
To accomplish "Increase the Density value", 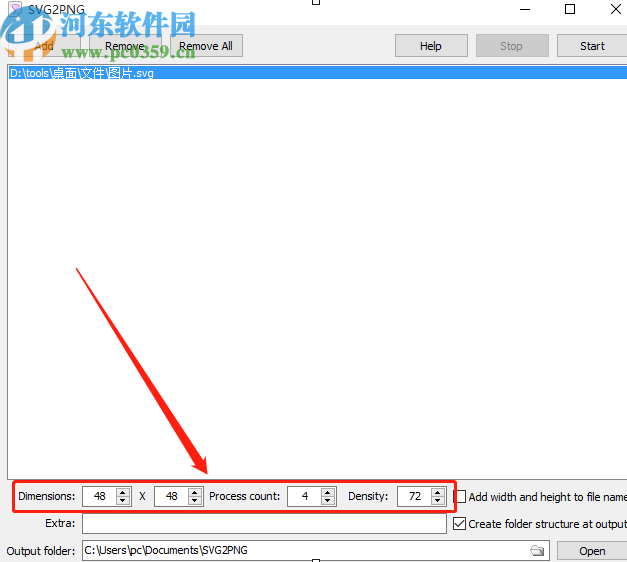I will pos(438,492).
